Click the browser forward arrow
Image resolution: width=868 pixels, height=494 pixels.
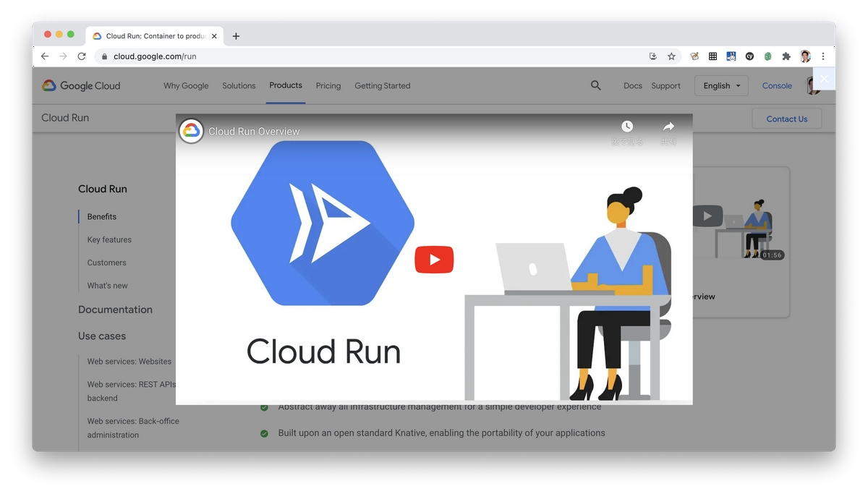[x=63, y=56]
